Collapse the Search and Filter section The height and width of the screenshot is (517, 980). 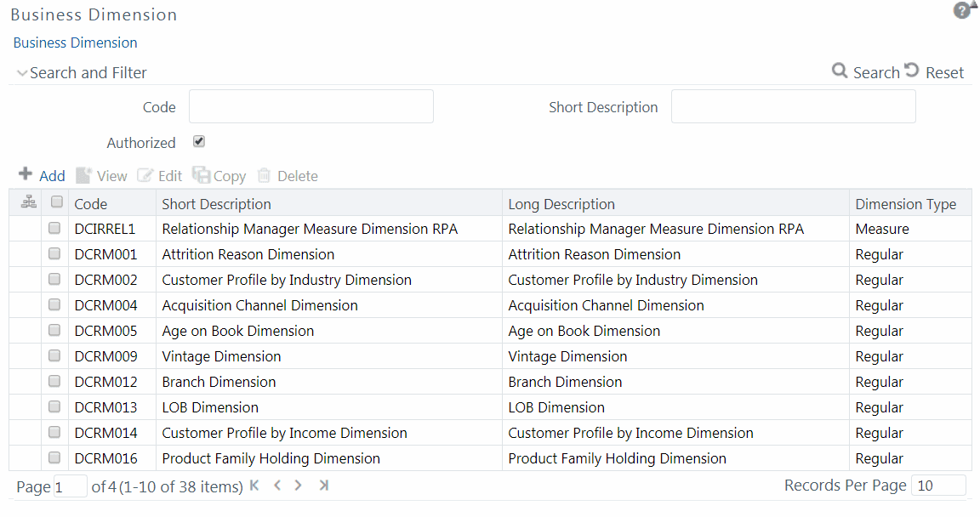[22, 73]
